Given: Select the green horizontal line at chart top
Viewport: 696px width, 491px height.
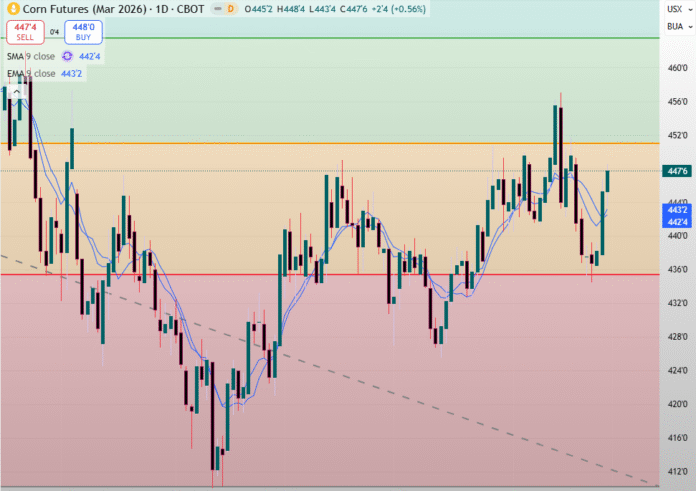Looking at the screenshot, I should 300,38.
